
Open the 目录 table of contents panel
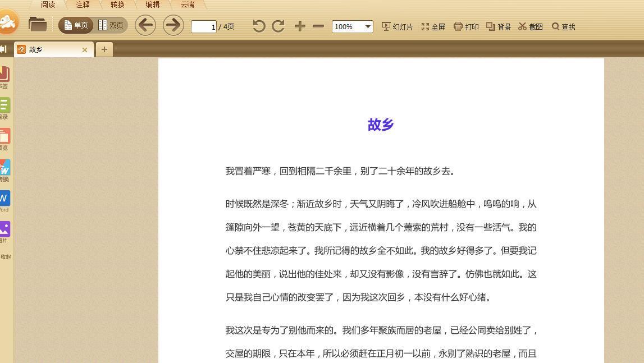(5, 107)
